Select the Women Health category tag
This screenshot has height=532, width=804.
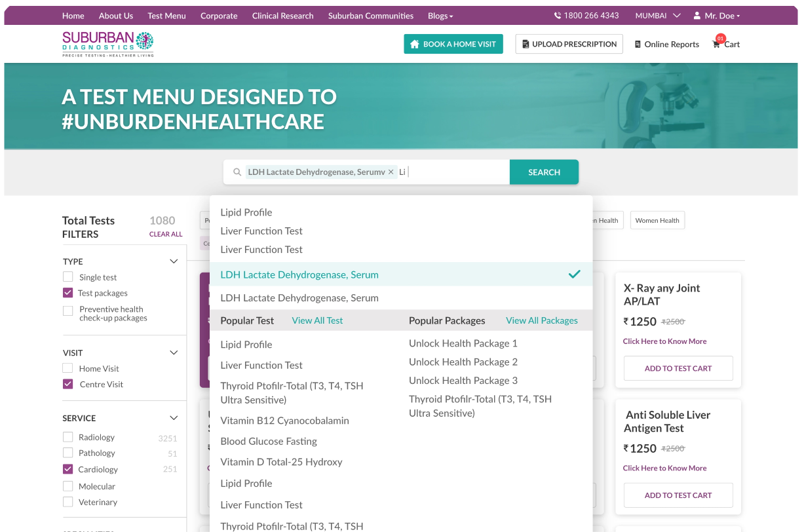[657, 220]
